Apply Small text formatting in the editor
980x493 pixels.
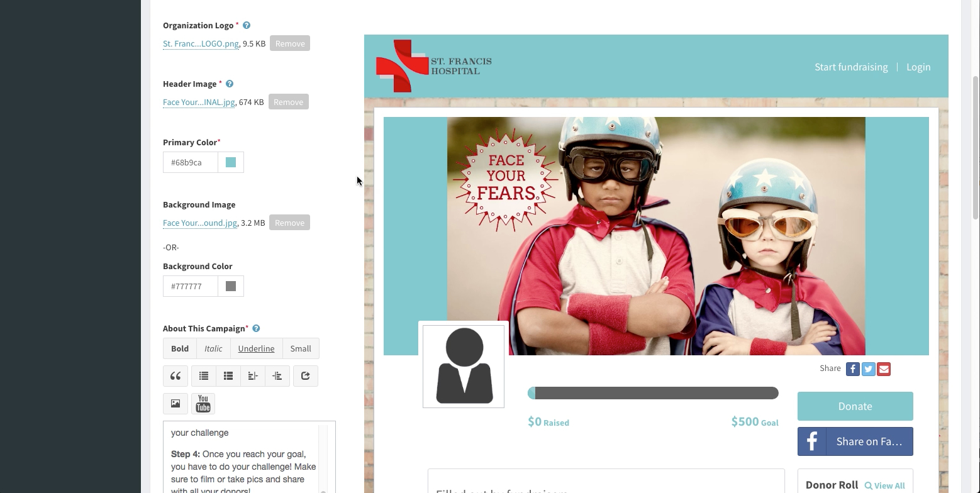tap(301, 348)
